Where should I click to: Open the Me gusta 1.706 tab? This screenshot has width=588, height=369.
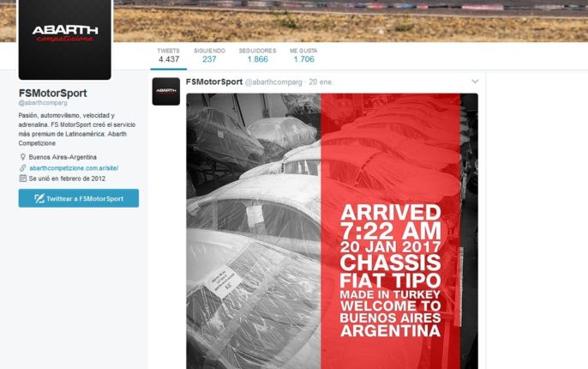[x=303, y=56]
